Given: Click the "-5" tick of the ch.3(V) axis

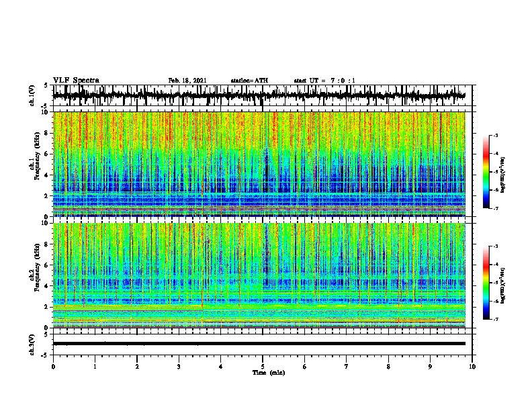Looking at the screenshot, I should (x=45, y=355).
